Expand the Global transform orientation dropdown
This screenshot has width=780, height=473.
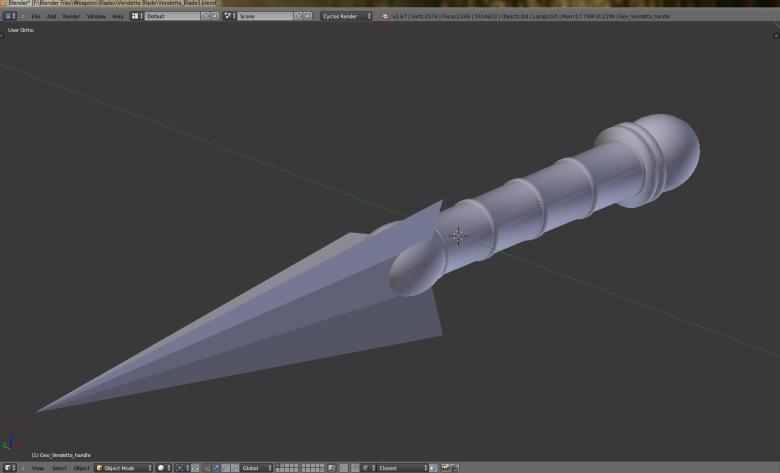pyautogui.click(x=256, y=468)
